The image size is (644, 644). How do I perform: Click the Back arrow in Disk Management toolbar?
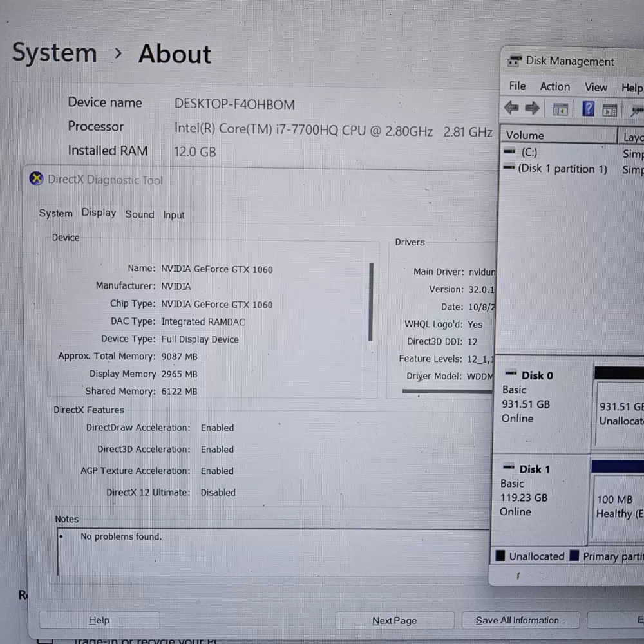(x=511, y=108)
